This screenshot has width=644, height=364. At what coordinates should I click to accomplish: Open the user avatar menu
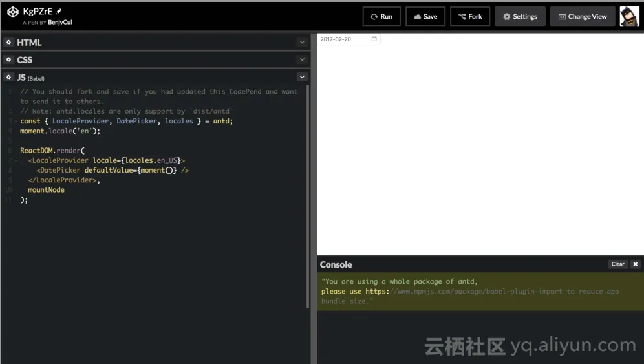point(629,16)
